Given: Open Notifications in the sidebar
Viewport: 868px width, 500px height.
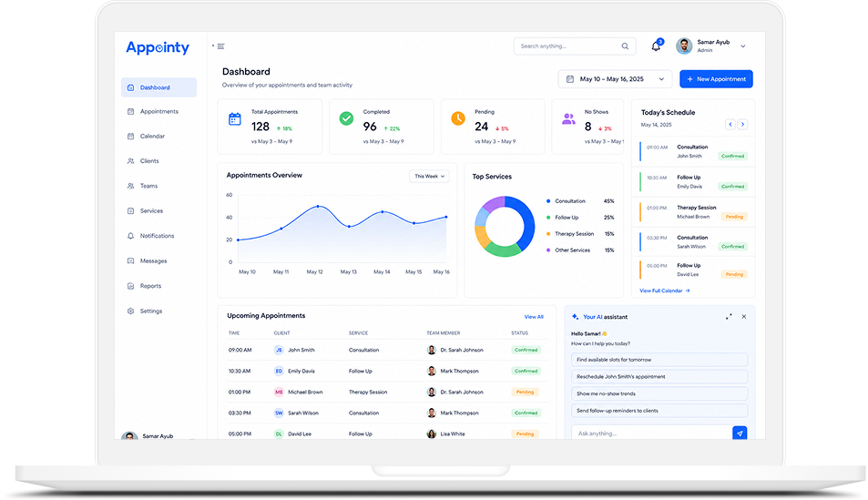Looking at the screenshot, I should pyautogui.click(x=158, y=236).
